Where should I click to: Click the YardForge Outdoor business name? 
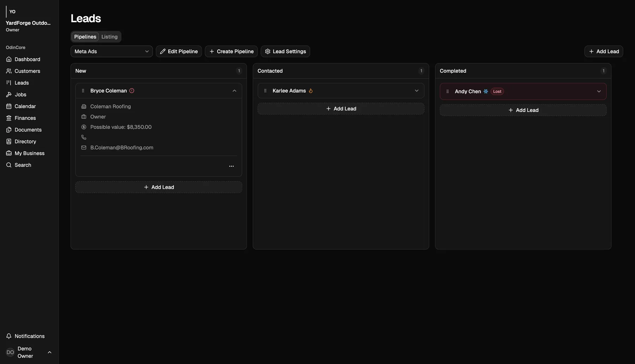[28, 23]
